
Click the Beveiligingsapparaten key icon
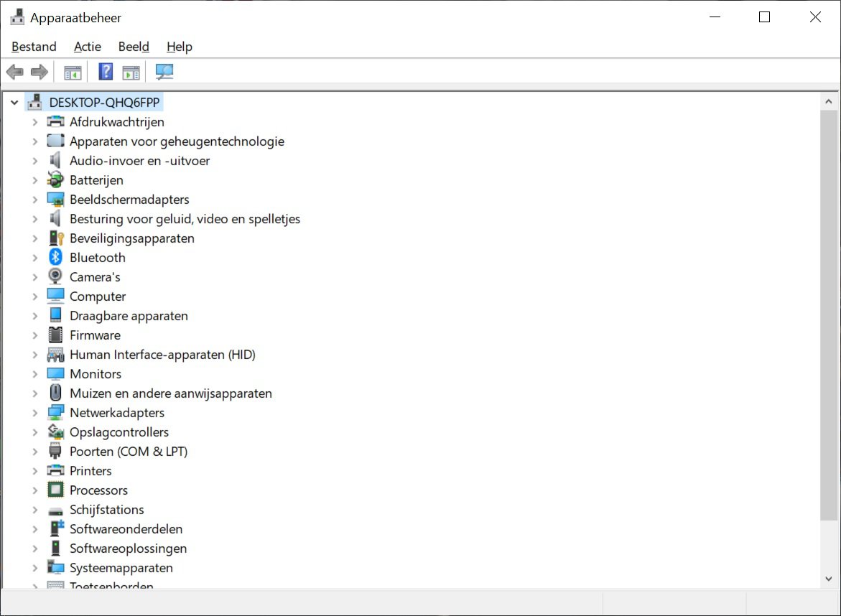tap(56, 238)
